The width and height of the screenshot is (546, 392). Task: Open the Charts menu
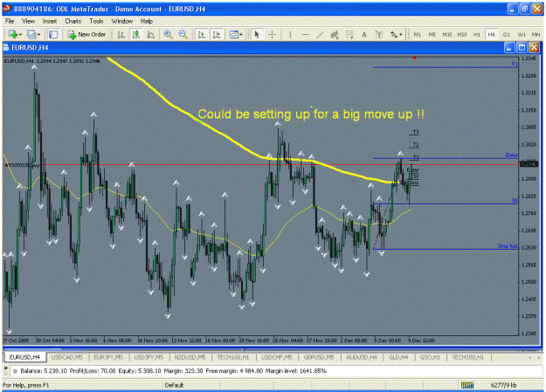click(73, 21)
